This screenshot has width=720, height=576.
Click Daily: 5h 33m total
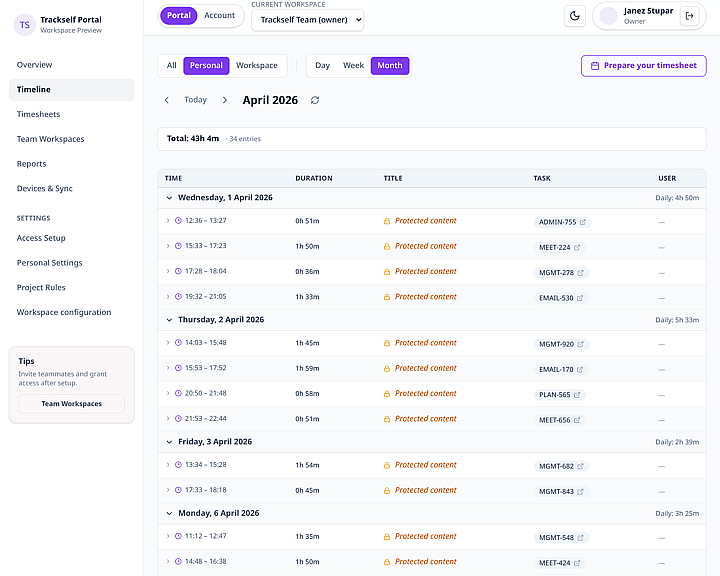point(677,320)
